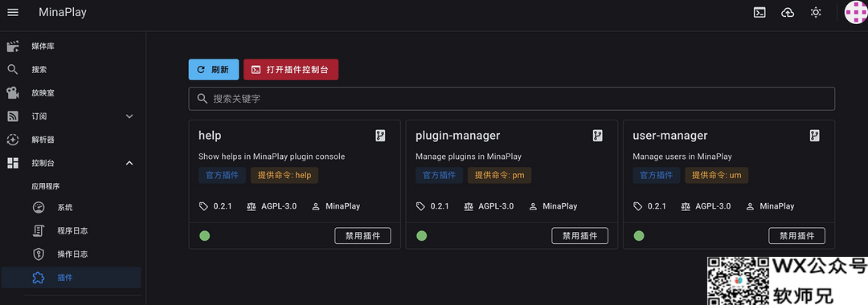868x305 pixels.
Task: Click 官方插件 tag on plugin-manager card
Action: (x=440, y=176)
